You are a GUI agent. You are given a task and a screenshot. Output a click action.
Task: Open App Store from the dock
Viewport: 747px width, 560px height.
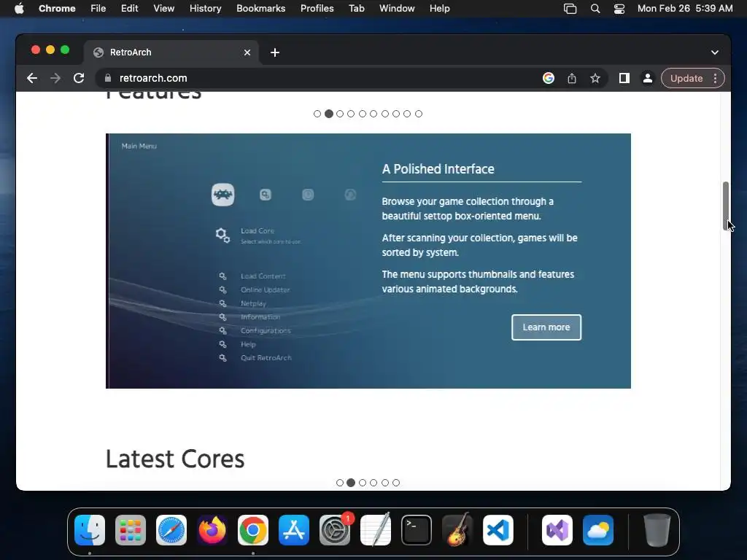[294, 530]
